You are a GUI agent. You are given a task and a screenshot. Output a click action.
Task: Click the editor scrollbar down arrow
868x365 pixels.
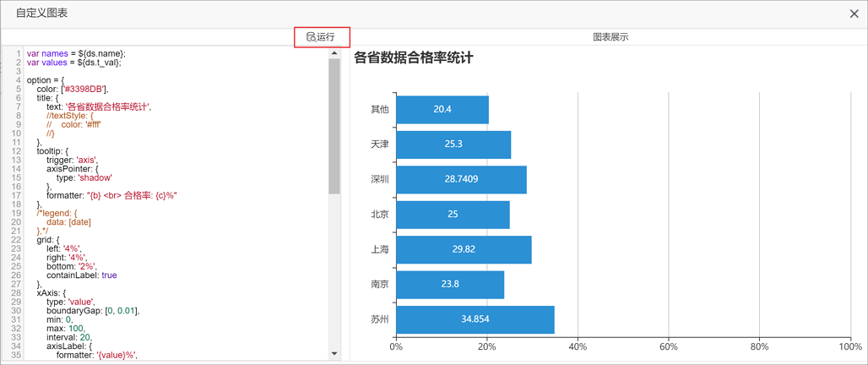click(x=334, y=353)
